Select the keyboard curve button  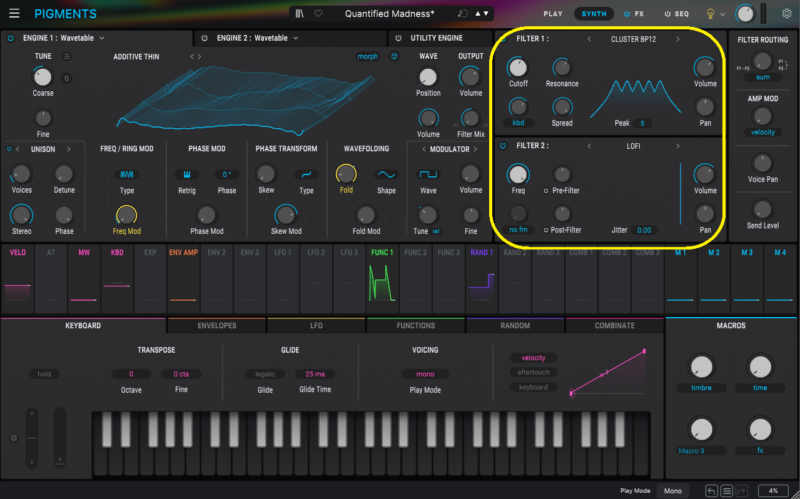click(533, 387)
